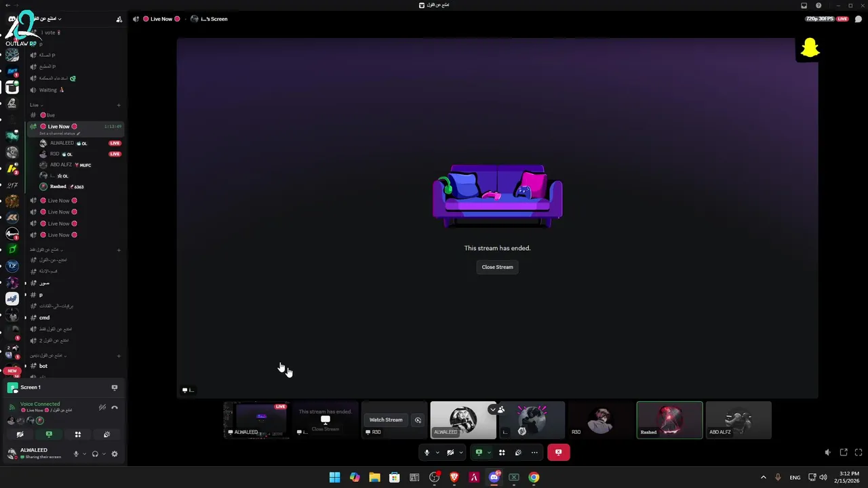Disconnect using the phone icon beside Voice Connected
Viewport: 868px width, 488px height.
[x=115, y=407]
